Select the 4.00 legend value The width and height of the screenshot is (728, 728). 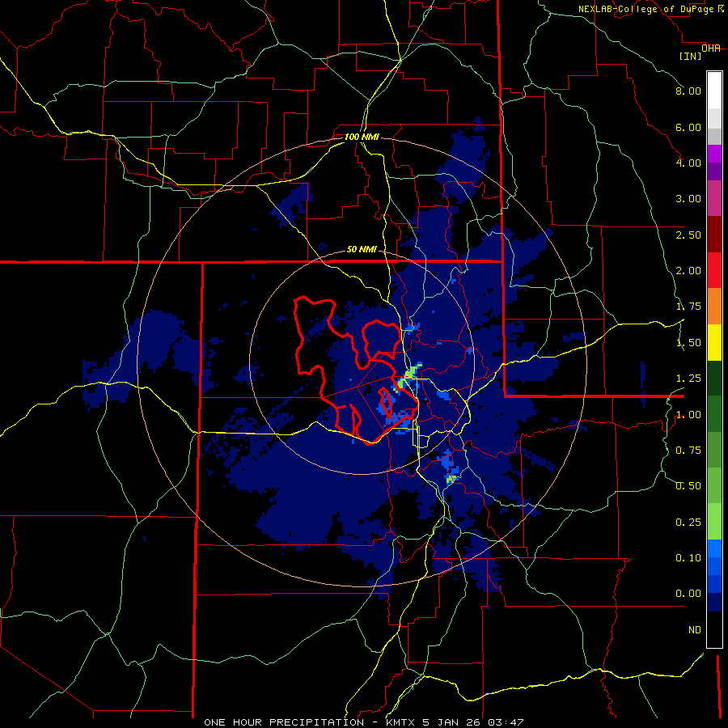tap(688, 163)
